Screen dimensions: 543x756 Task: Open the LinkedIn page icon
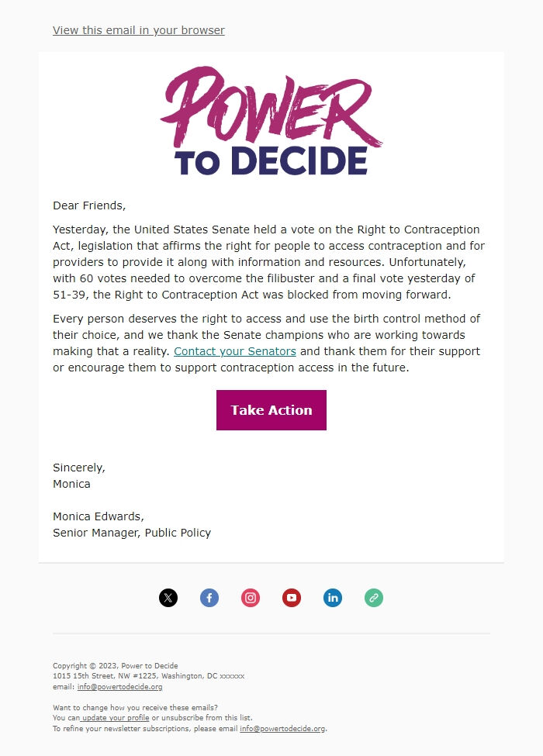tap(333, 597)
